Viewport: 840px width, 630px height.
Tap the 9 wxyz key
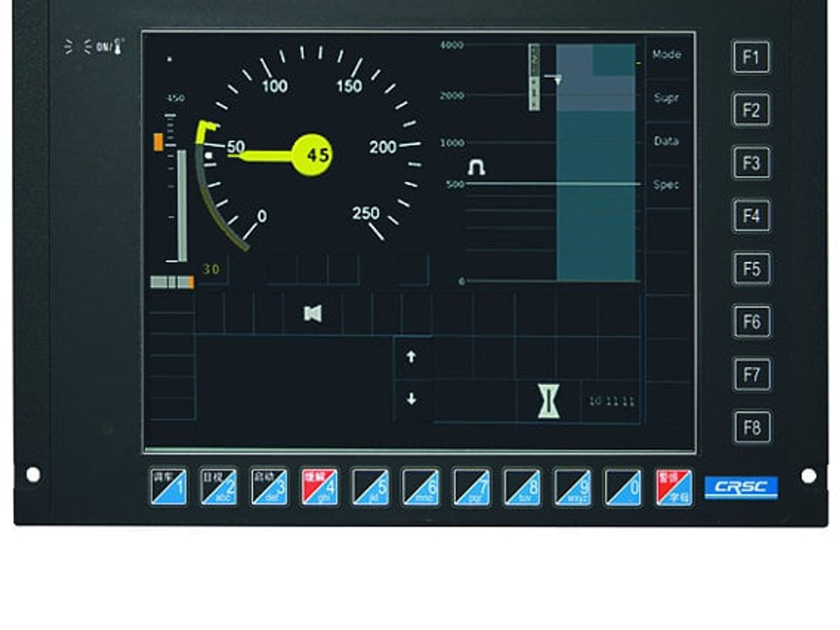[x=572, y=487]
